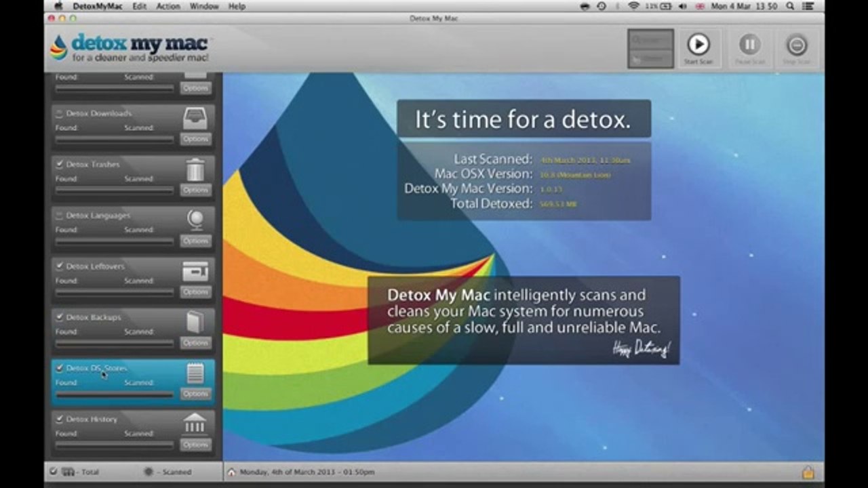Uncheck the Detox History checkbox
868x488 pixels.
[x=60, y=419]
